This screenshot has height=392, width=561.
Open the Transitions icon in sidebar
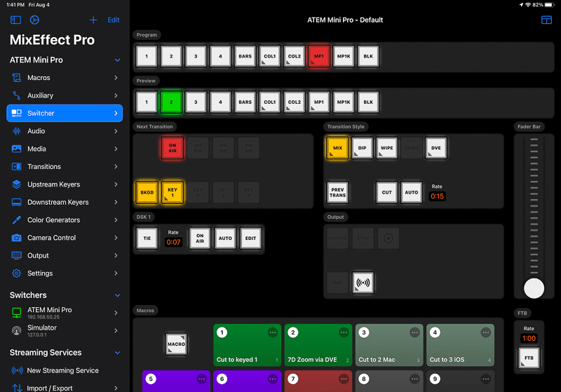pyautogui.click(x=16, y=167)
